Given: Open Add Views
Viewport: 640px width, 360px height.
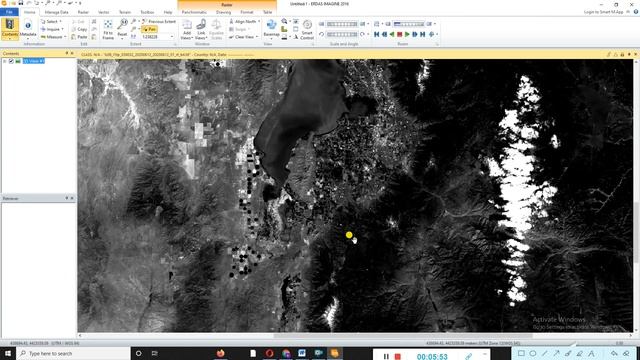Looking at the screenshot, I should coord(187,29).
